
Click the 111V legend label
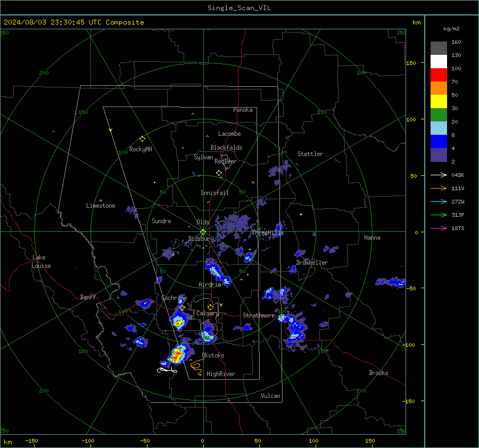458,189
